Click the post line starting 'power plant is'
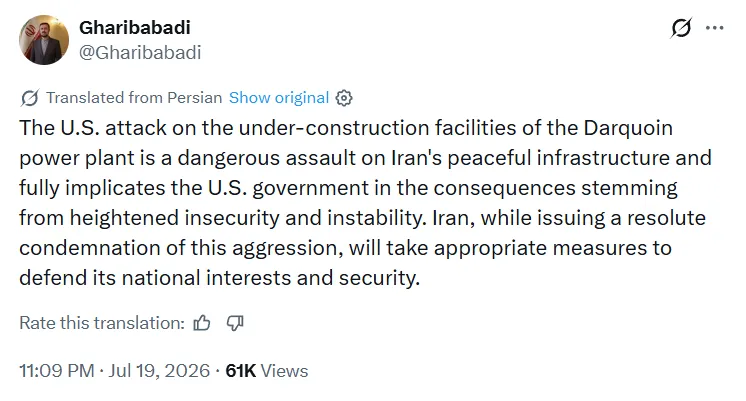 pos(365,158)
